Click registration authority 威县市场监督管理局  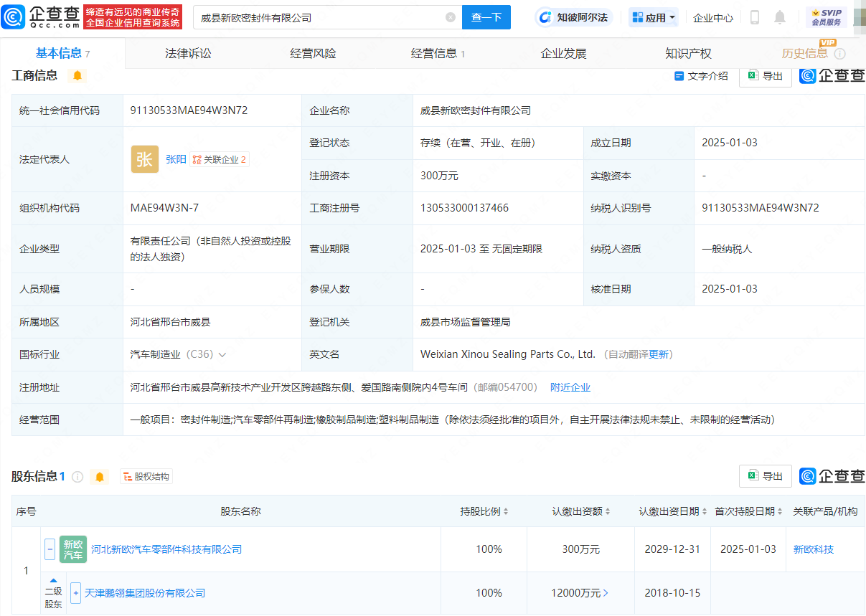tap(465, 322)
